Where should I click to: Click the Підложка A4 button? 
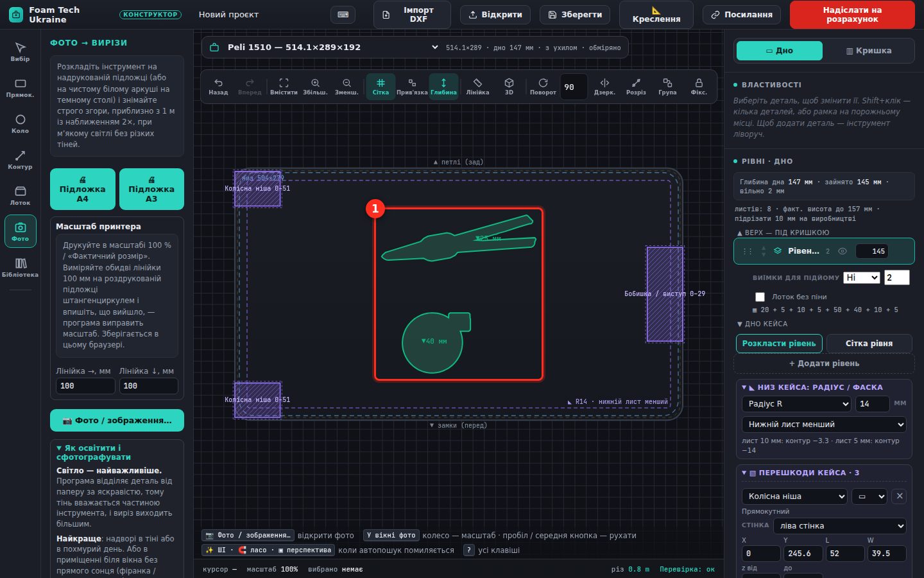(83, 189)
